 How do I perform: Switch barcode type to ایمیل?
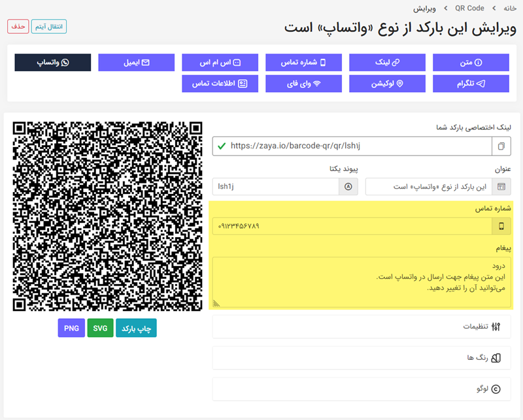[x=137, y=62]
